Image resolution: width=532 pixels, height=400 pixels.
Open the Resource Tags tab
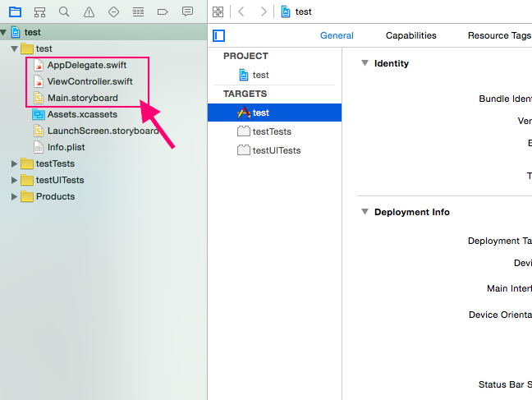pos(499,35)
